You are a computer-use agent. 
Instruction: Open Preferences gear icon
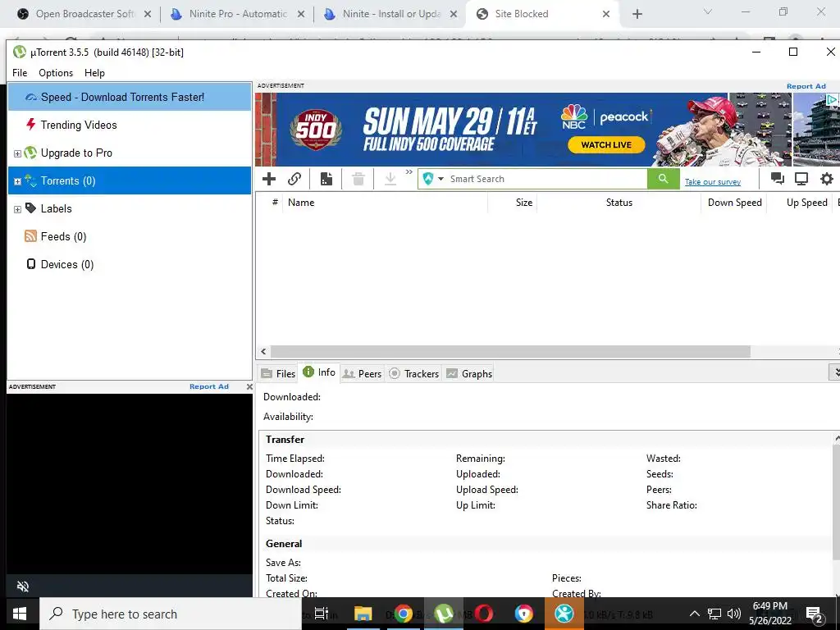(x=827, y=179)
